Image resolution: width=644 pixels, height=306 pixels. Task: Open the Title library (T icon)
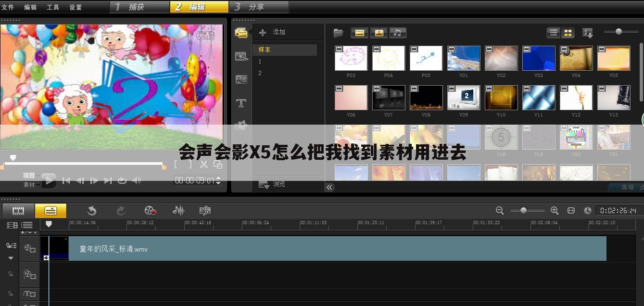tap(241, 103)
